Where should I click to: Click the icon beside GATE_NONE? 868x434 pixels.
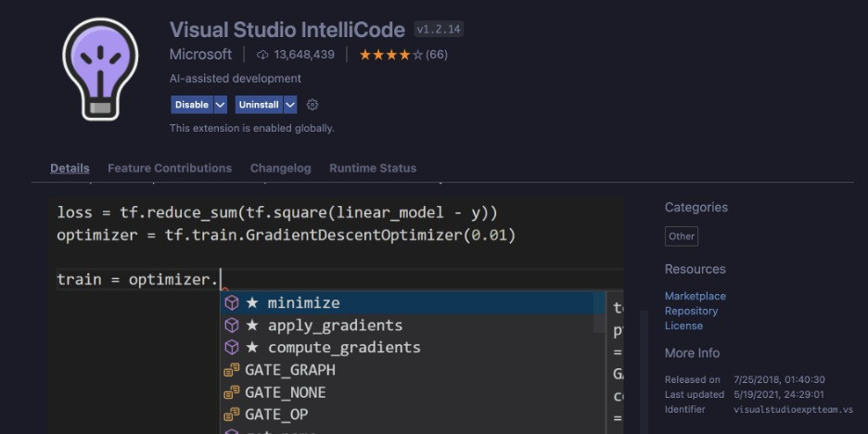tap(232, 392)
